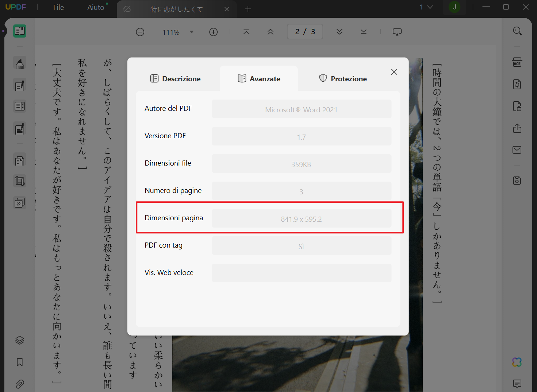The width and height of the screenshot is (537, 392).
Task: Open the Form preparation tool
Action: pos(20,106)
